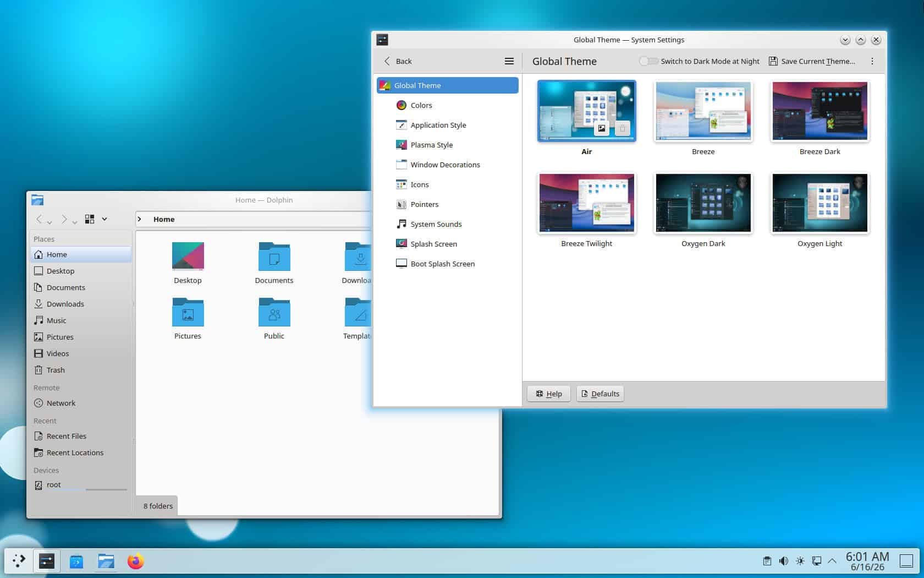Toggle Switch to Dark Mode at Night

[x=648, y=61]
